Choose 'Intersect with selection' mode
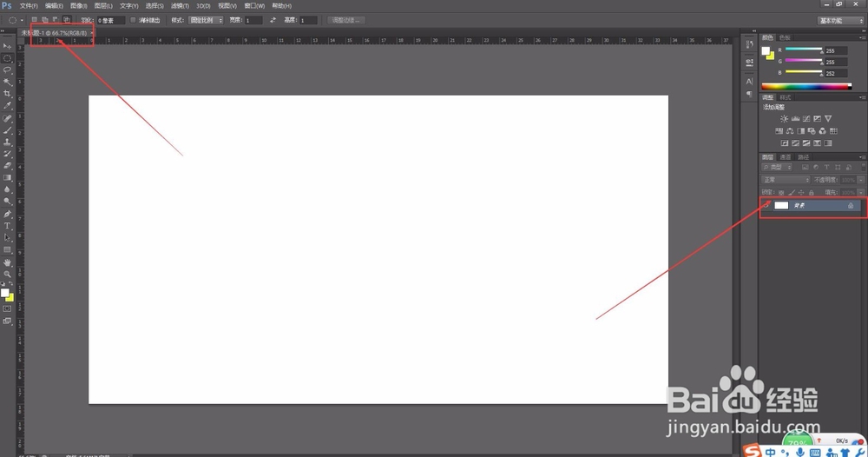 click(67, 20)
